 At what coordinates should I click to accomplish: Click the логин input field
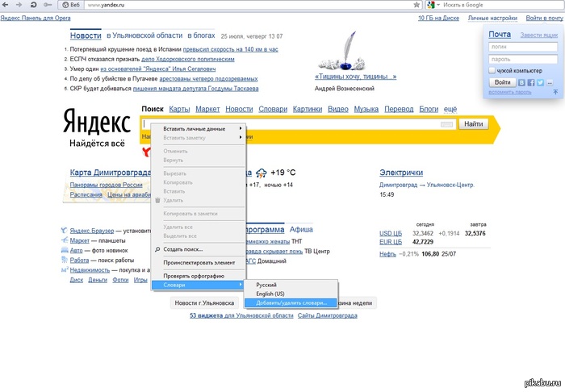(521, 47)
